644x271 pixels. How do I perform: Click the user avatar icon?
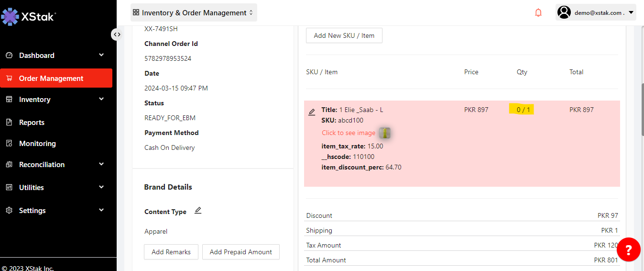tap(565, 12)
